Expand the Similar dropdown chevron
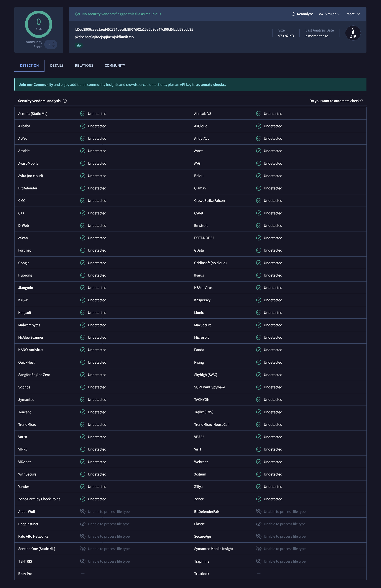The image size is (381, 588). (338, 14)
